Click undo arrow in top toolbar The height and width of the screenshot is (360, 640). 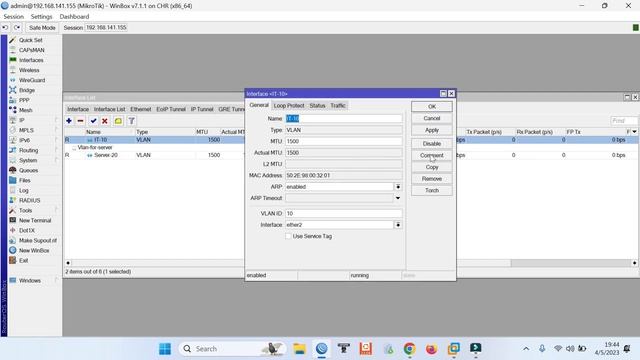coord(5,28)
